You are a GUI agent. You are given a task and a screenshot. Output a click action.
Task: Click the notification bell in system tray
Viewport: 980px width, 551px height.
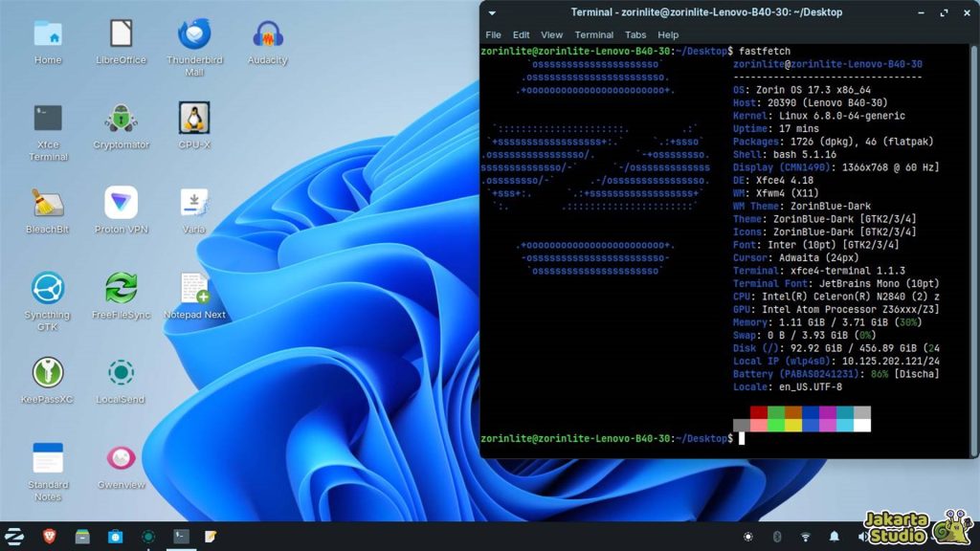(834, 537)
